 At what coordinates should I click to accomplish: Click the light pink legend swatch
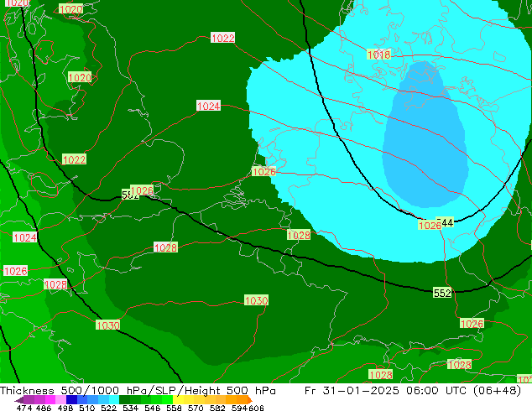[60, 400]
